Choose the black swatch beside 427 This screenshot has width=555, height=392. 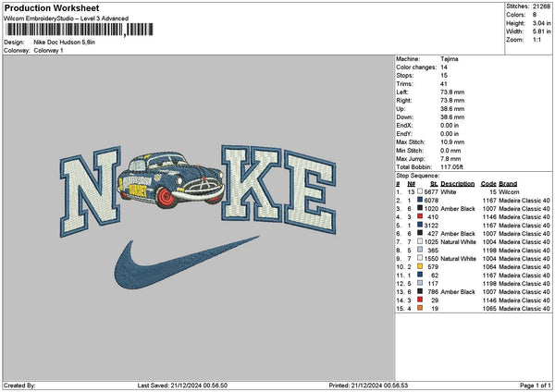(420, 233)
